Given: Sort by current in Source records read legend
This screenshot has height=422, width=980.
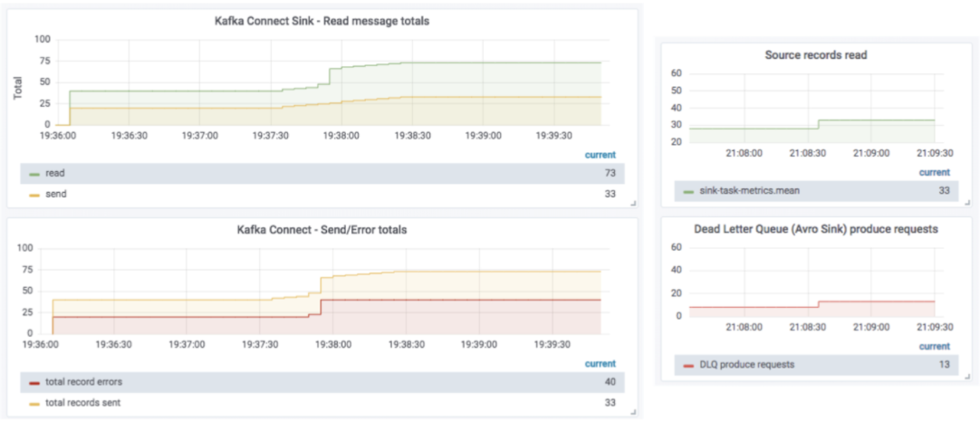Looking at the screenshot, I should (x=935, y=173).
